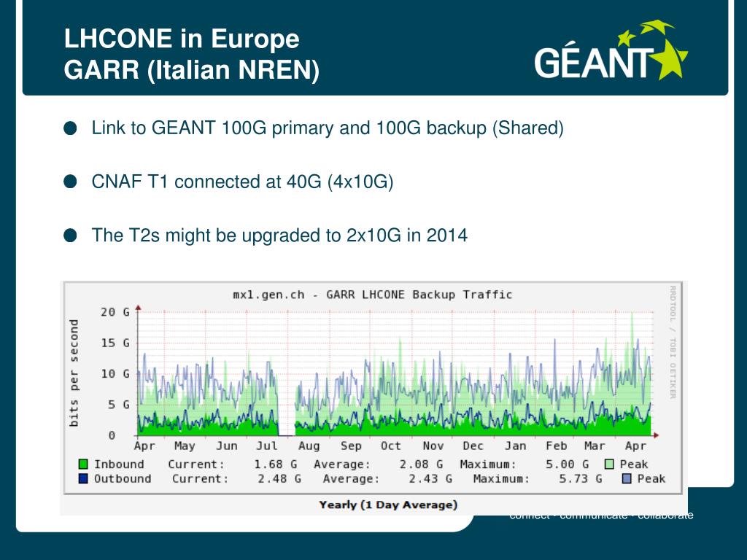
Task: Click the bullet 'CNAF T1 connected at 40G'
Action: click(242, 182)
